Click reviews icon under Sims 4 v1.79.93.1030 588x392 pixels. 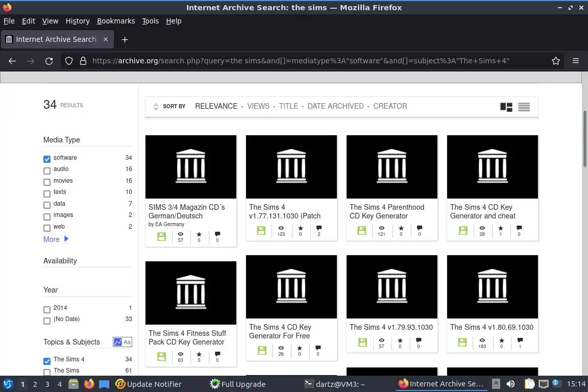pos(419,340)
